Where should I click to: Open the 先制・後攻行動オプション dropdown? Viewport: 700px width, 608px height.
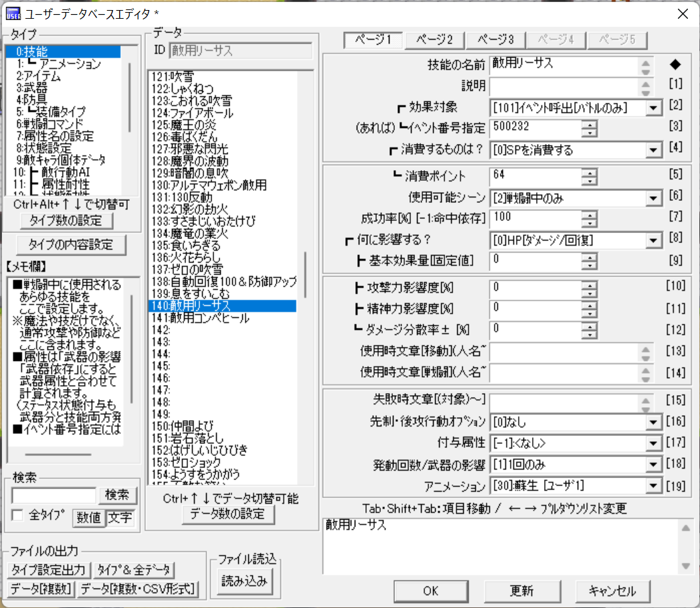(x=653, y=422)
